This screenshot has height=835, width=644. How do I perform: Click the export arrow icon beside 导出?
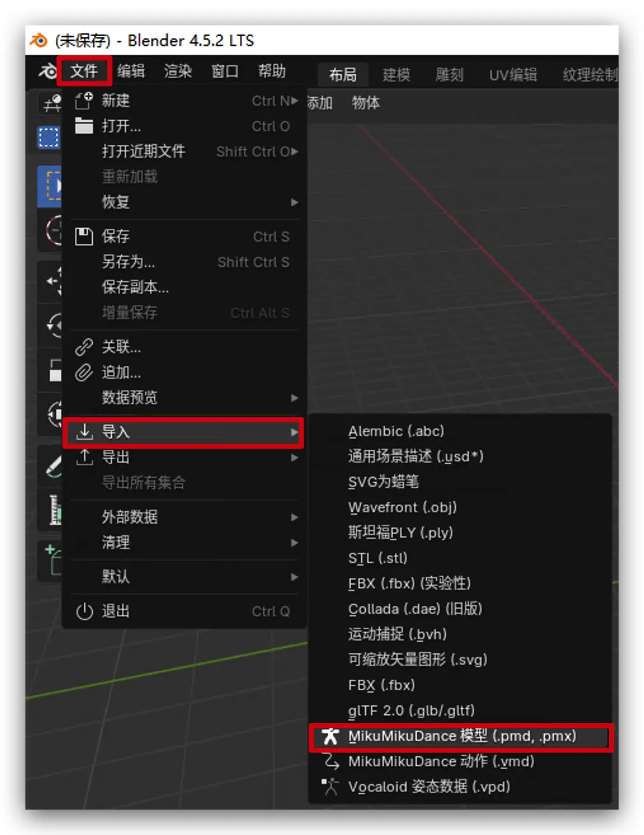(84, 457)
